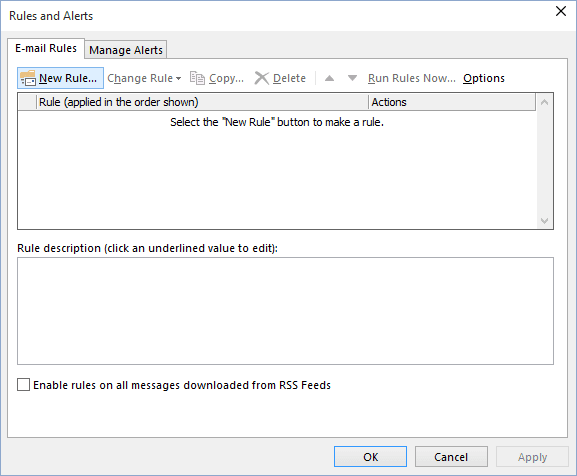This screenshot has height=476, width=577.
Task: Click the Delete rule button
Action: point(280,78)
